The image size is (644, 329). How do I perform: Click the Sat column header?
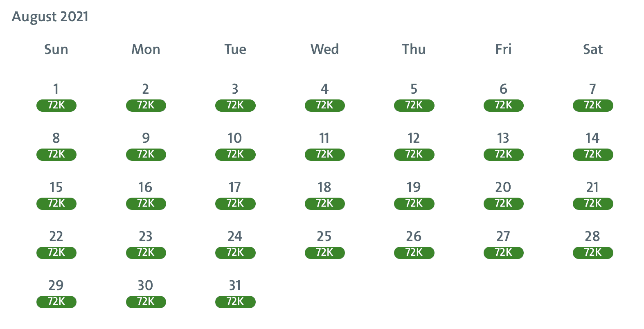tap(592, 50)
